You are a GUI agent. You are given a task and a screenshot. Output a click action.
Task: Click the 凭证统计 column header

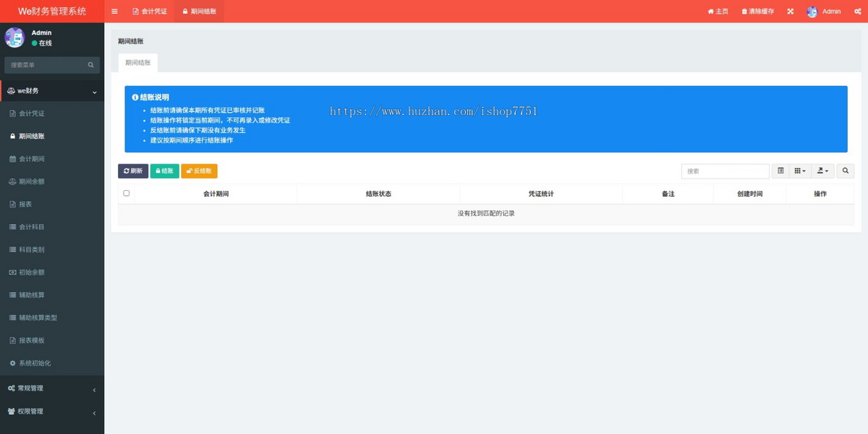(541, 194)
